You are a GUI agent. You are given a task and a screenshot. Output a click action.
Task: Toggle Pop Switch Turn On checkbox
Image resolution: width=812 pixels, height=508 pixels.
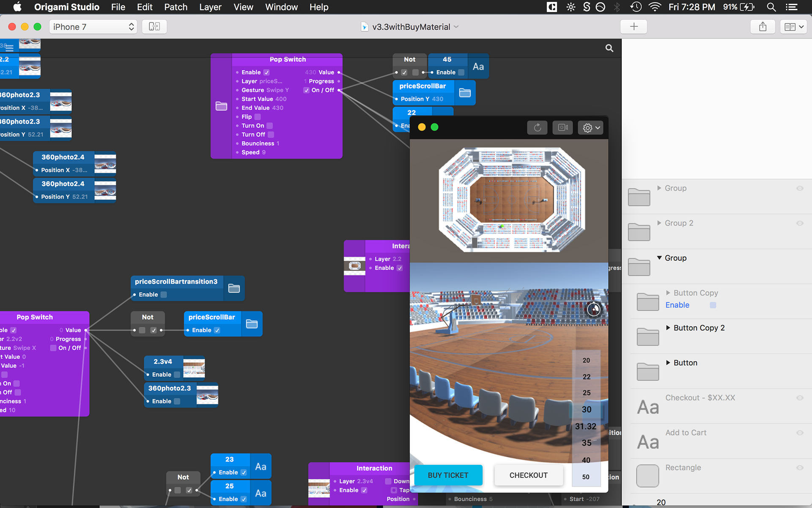click(269, 126)
